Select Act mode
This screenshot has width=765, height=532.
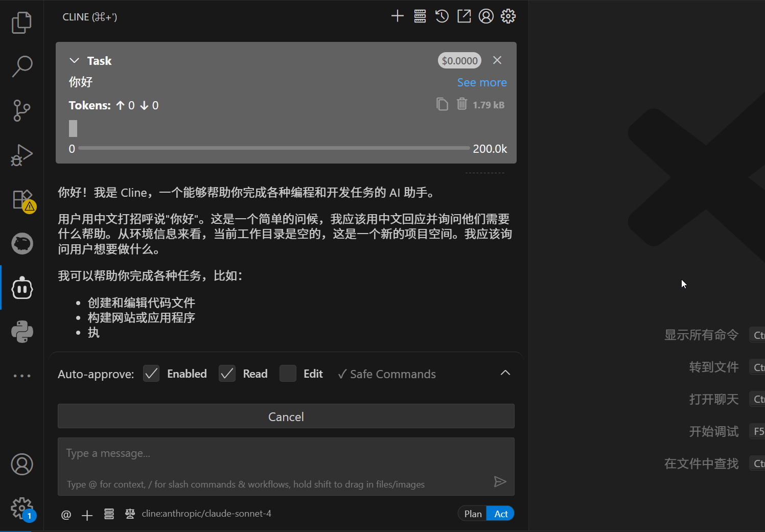coord(501,514)
